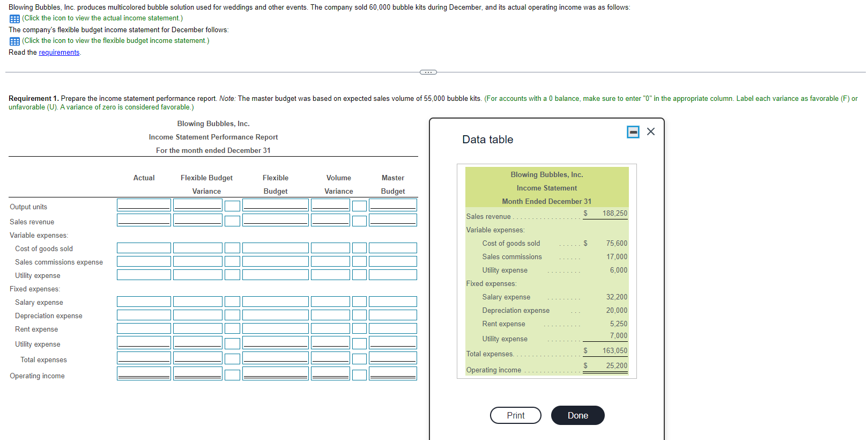Image resolution: width=868 pixels, height=440 pixels.
Task: Click the salary expense value 32,200
Action: point(617,297)
